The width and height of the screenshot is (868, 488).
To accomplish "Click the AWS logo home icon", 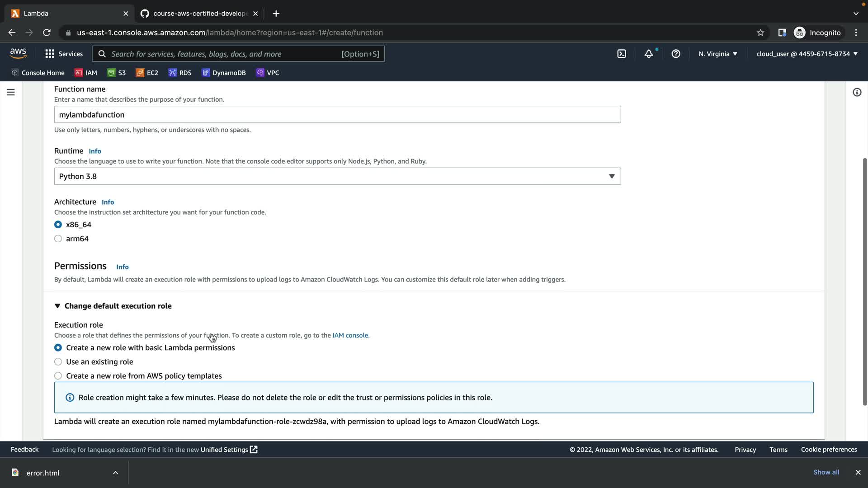I will (x=18, y=53).
